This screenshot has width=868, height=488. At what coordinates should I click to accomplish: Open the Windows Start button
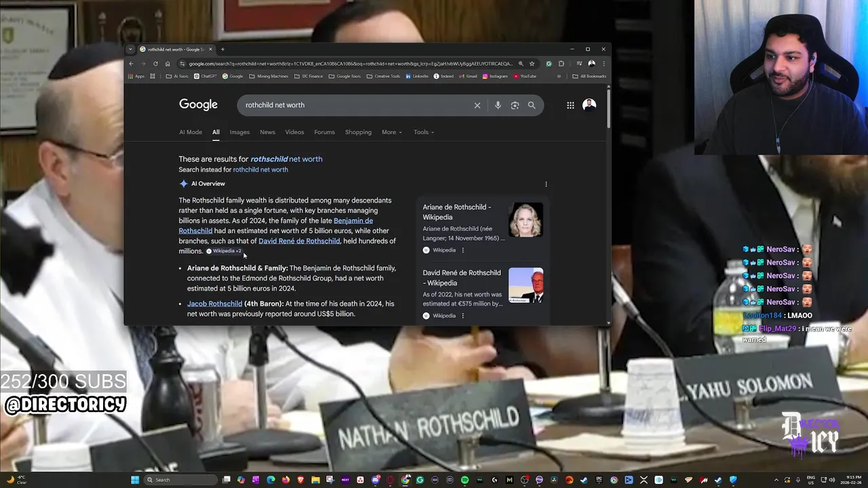click(x=135, y=480)
